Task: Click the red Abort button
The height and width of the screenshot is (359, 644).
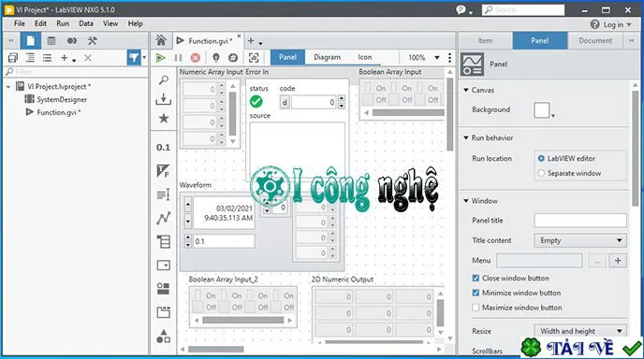Action: (x=196, y=58)
